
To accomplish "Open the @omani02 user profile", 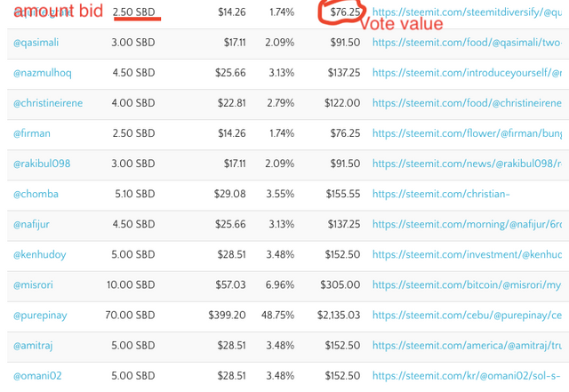I will click(37, 375).
